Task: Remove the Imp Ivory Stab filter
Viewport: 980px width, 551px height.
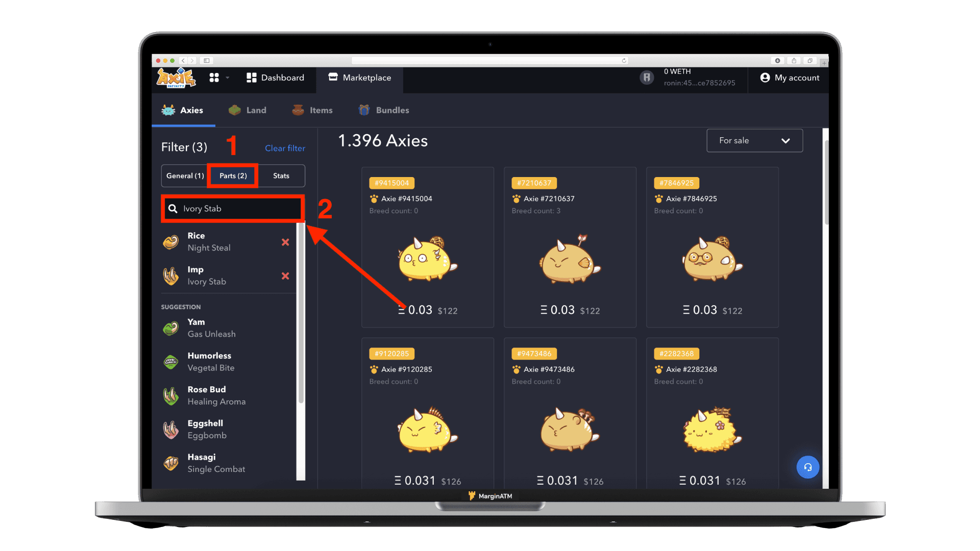Action: [285, 276]
